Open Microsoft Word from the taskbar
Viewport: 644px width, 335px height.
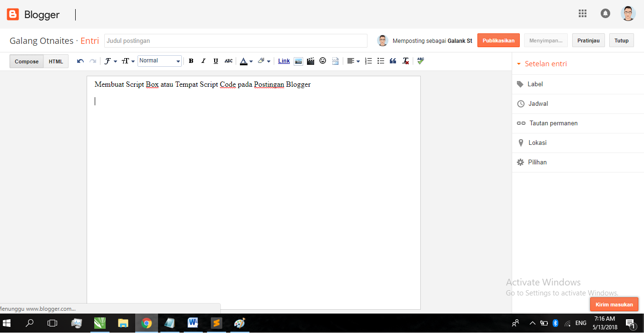tap(193, 323)
